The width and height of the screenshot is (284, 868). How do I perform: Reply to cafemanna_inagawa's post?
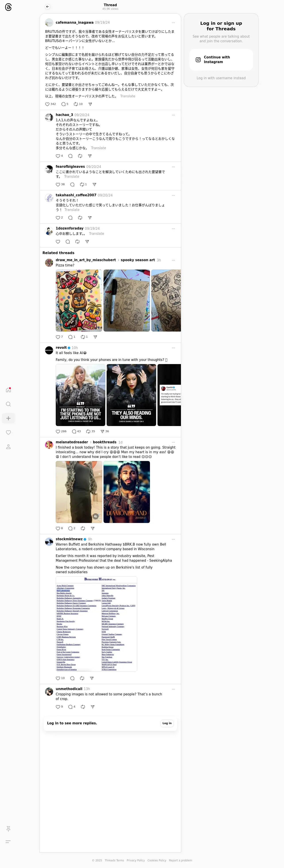click(x=63, y=104)
